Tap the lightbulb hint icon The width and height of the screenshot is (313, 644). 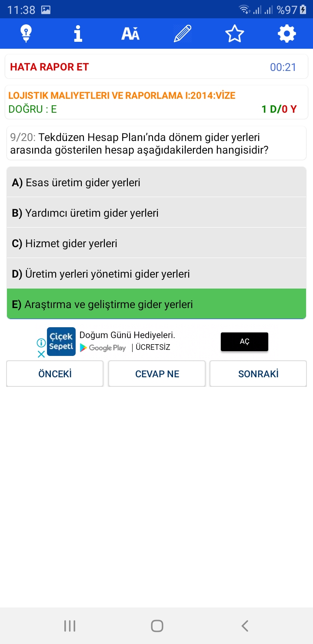[26, 34]
